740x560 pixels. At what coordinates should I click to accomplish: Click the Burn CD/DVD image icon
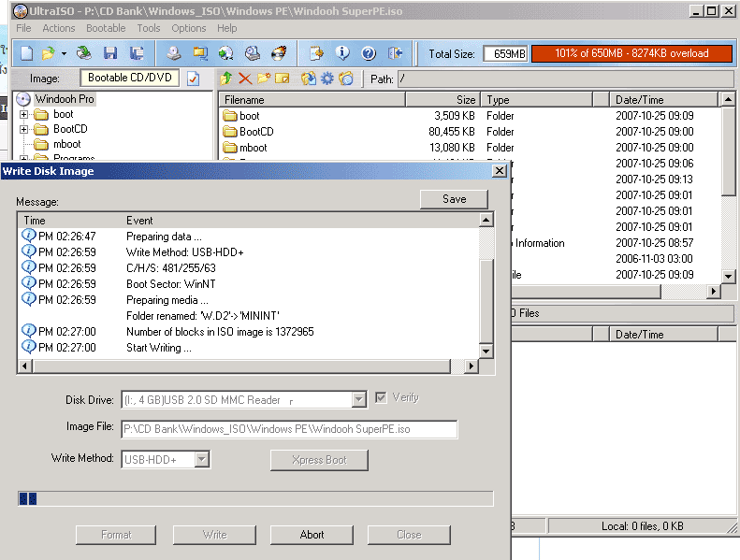279,53
